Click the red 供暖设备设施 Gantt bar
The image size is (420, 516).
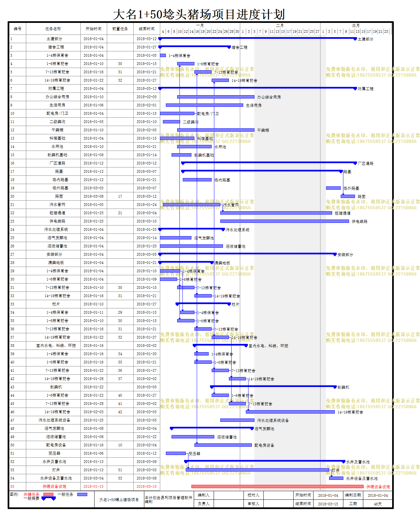tap(277, 486)
